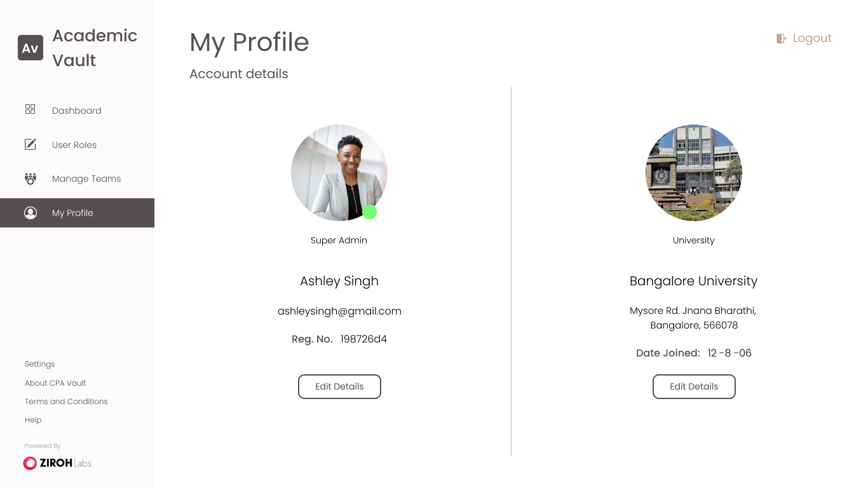The image size is (868, 488).
Task: Click the Manage Teams group icon
Action: point(31,179)
